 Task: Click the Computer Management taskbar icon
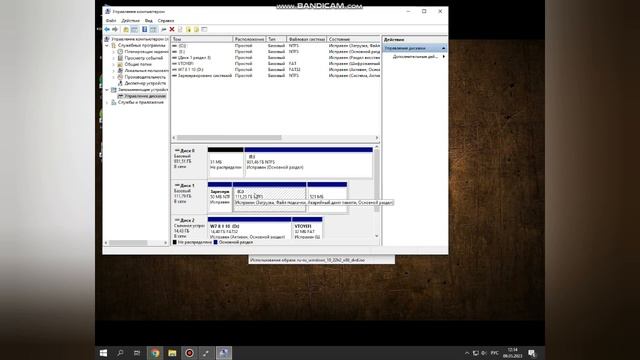(x=224, y=353)
